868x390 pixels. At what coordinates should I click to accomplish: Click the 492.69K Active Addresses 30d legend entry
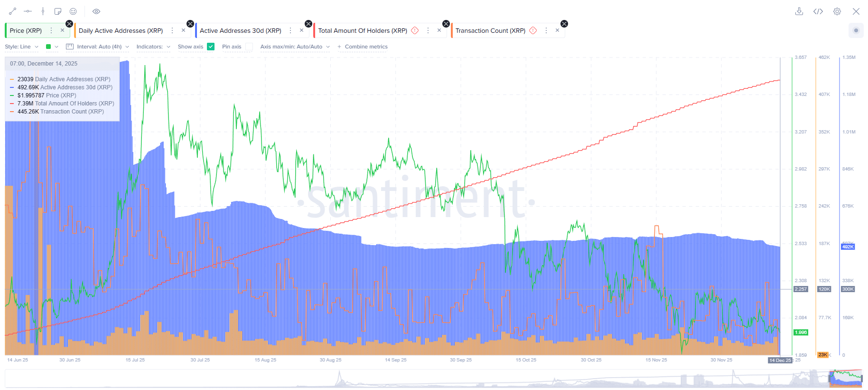click(61, 87)
